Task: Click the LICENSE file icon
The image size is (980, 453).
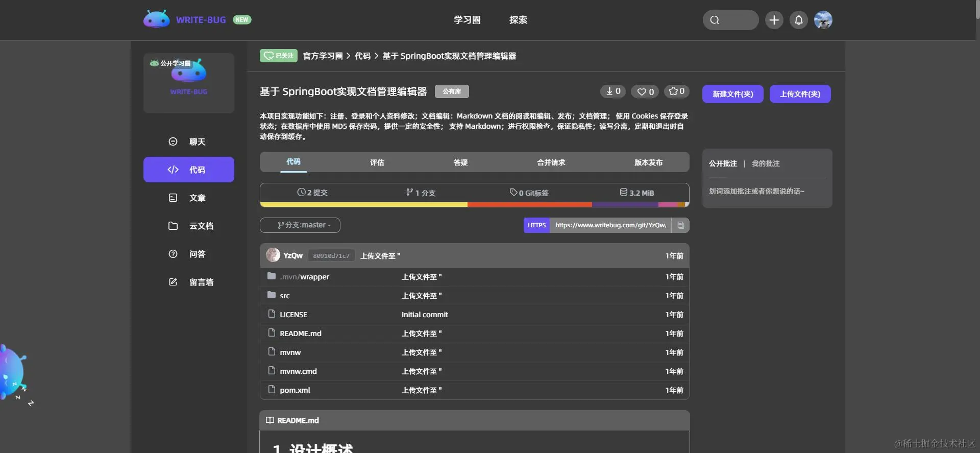Action: [272, 314]
